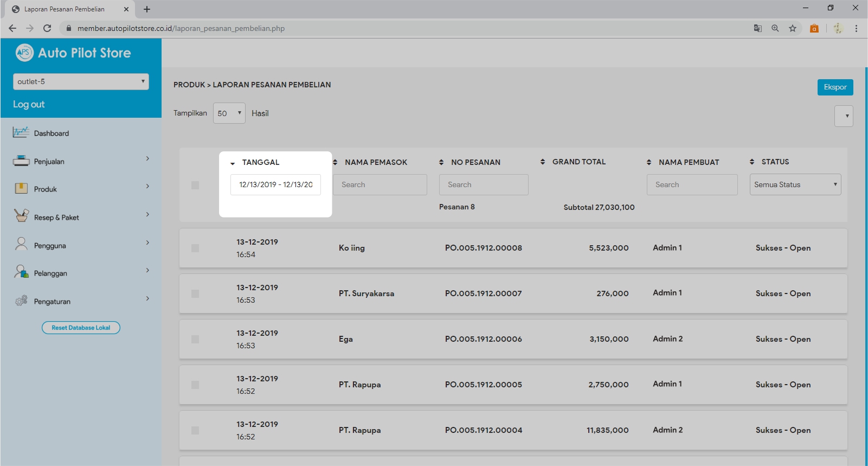Open the outlet-5 dropdown
The height and width of the screenshot is (466, 868).
coord(81,81)
